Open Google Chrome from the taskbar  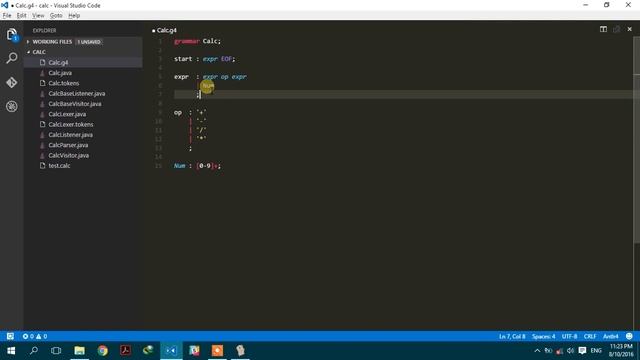[102, 351]
